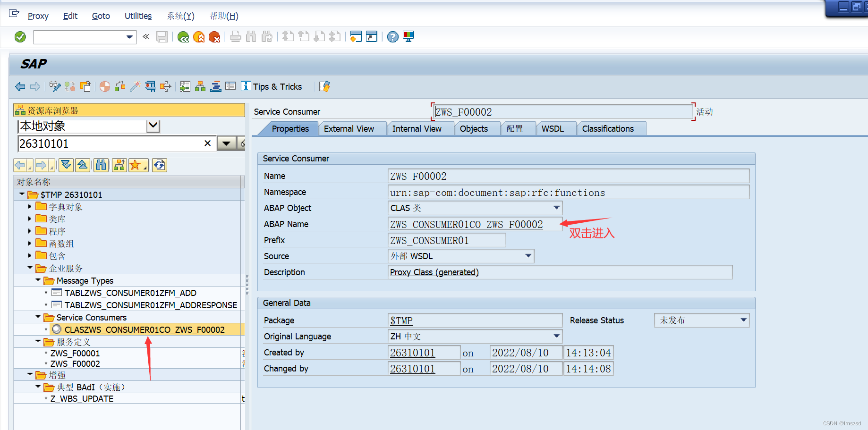868x430 pixels.
Task: Open Help via the blue question mark icon
Action: pos(392,37)
